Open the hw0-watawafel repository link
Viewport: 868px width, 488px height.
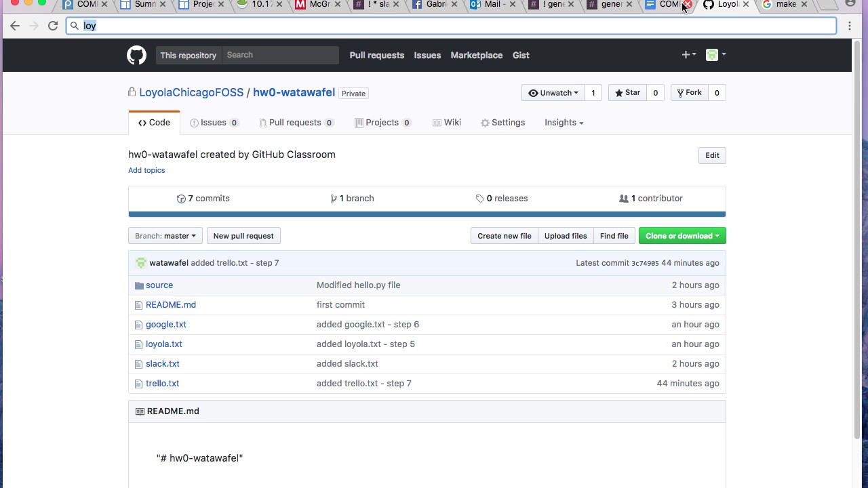tap(294, 93)
